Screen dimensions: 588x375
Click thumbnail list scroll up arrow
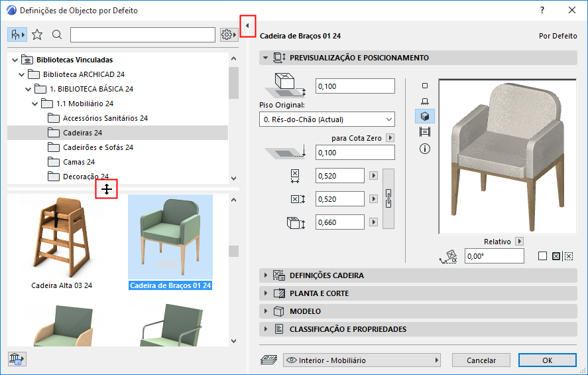233,200
